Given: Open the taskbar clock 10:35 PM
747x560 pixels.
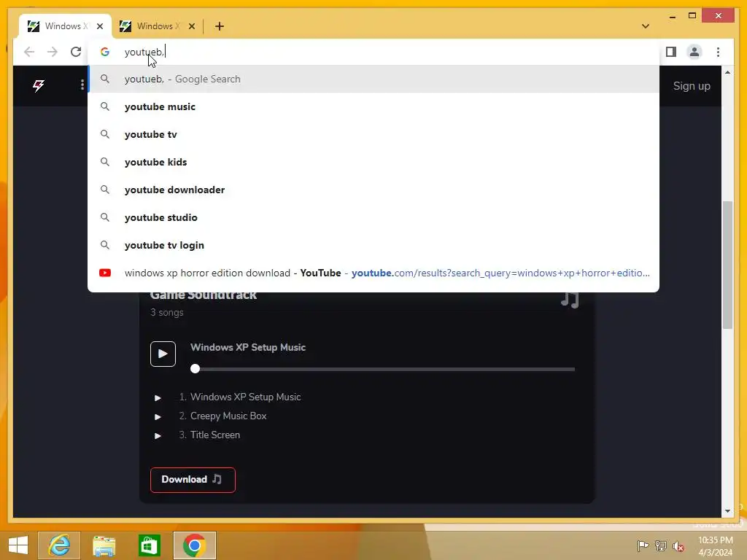Looking at the screenshot, I should 715,546.
